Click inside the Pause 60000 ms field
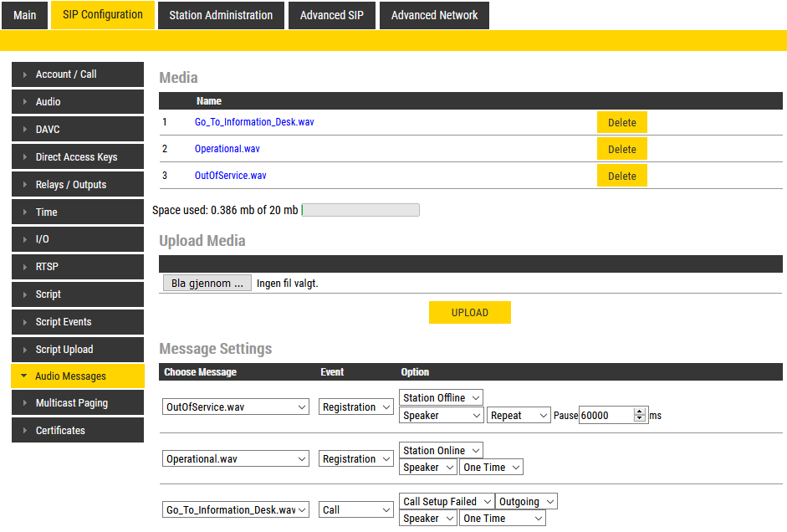The image size is (787, 532). tap(606, 416)
